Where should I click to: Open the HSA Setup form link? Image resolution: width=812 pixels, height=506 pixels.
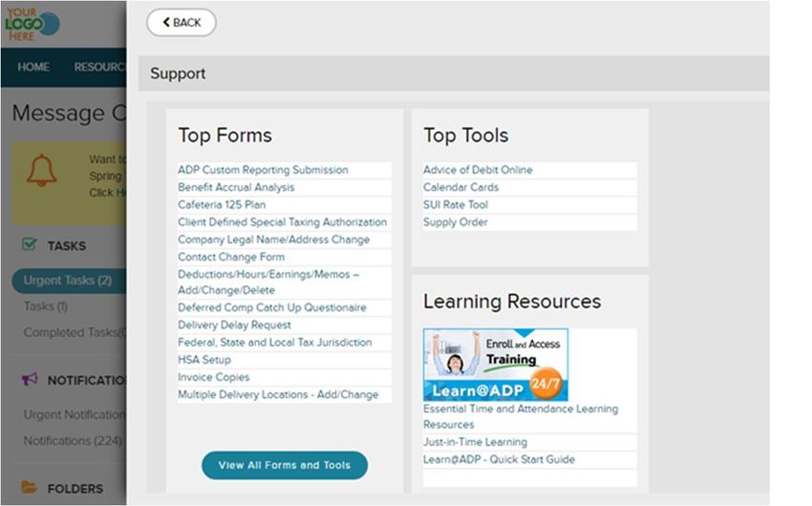(204, 360)
